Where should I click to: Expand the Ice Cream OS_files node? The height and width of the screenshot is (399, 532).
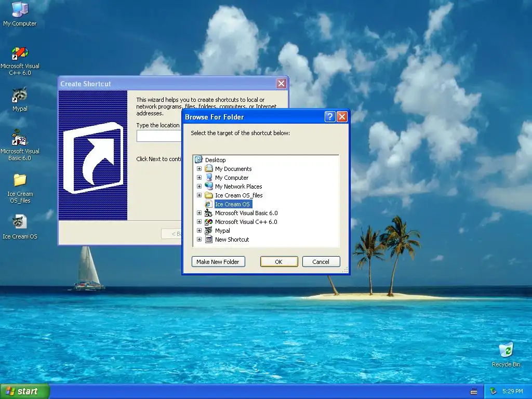(199, 195)
